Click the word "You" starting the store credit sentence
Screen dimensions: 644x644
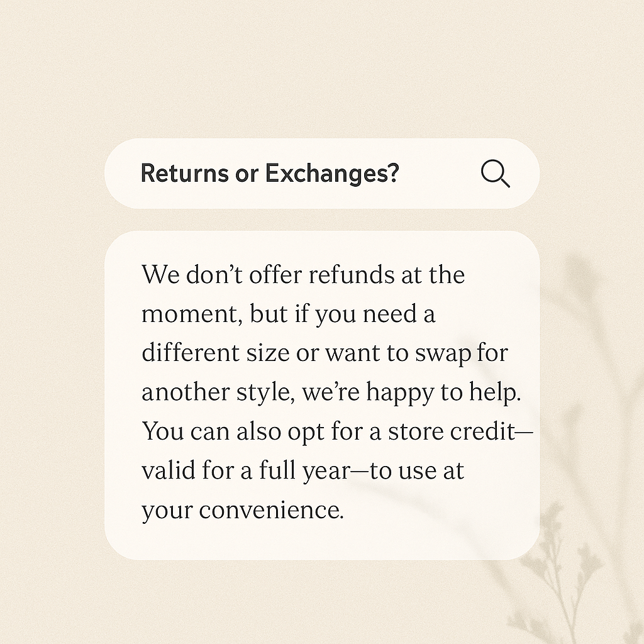click(x=163, y=431)
